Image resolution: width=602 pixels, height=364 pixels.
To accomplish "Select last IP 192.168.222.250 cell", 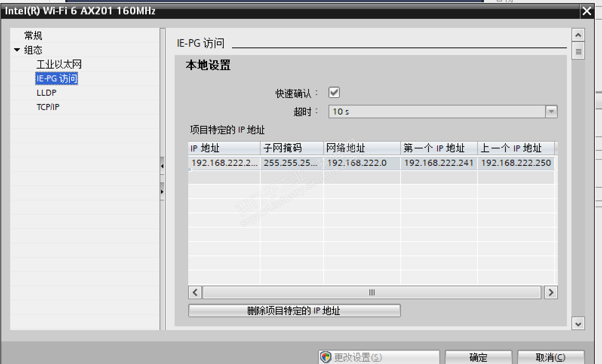I will pos(516,163).
